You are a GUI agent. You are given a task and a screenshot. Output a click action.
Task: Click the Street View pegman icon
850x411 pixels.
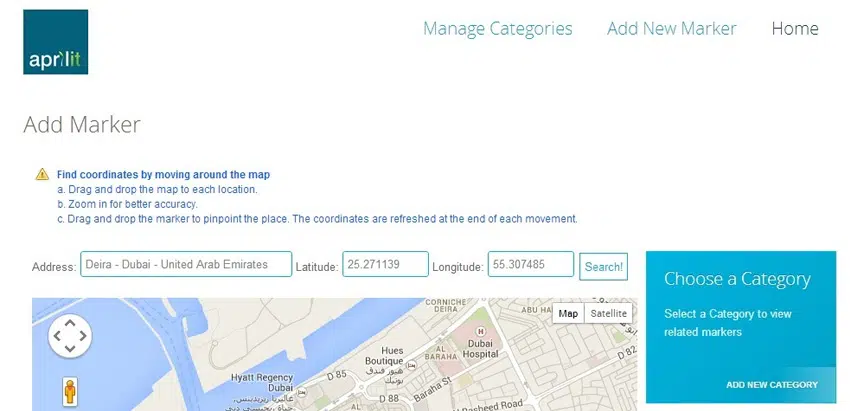point(70,391)
